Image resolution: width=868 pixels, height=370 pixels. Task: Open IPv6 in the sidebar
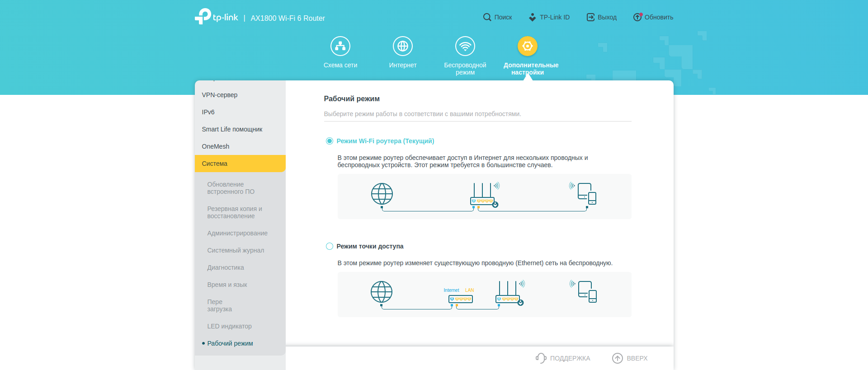pyautogui.click(x=208, y=112)
